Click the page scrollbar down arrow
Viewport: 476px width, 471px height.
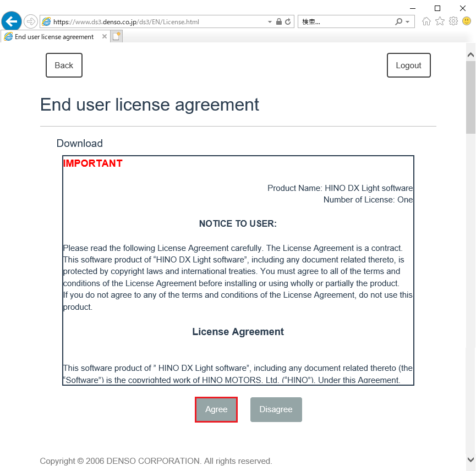click(x=471, y=459)
